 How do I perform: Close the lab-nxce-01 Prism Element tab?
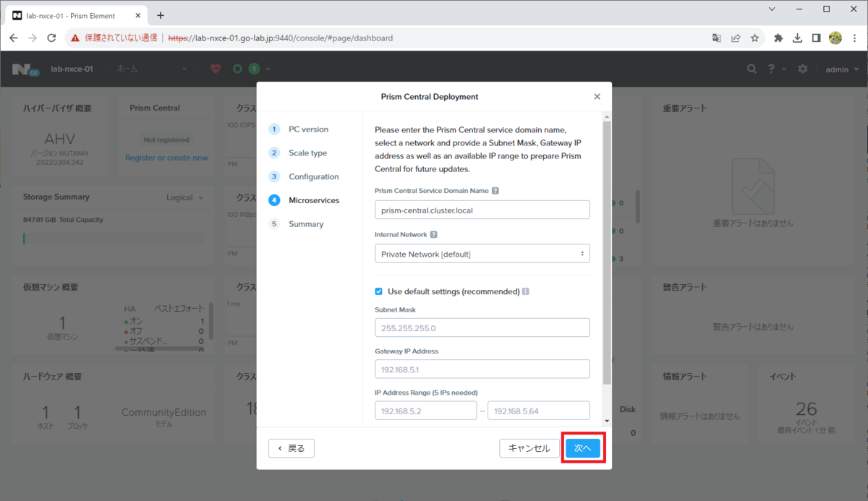(138, 15)
